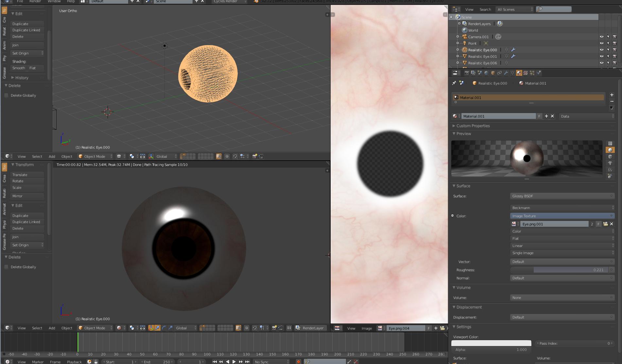Viewport: 622px width, 364px height.
Task: Toggle visibility eye of Realistic Eye.001
Action: click(x=601, y=56)
